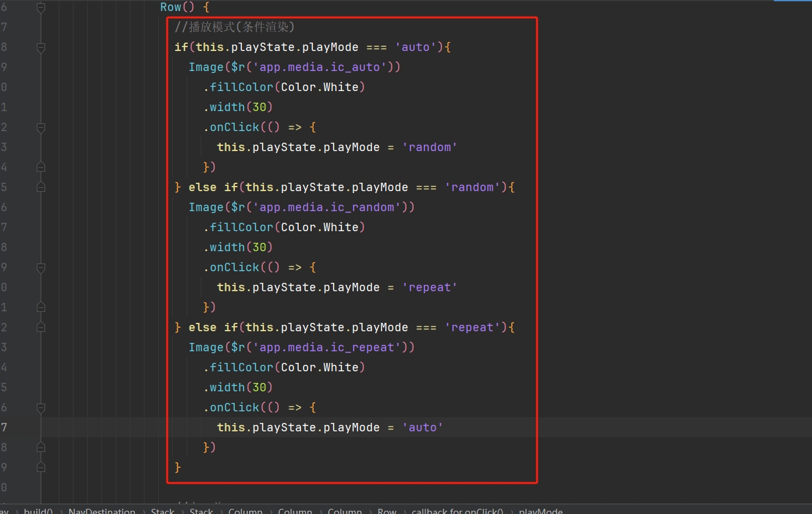Fold the else if 'repeat' branch
Screen dimensions: 812x514
41,327
